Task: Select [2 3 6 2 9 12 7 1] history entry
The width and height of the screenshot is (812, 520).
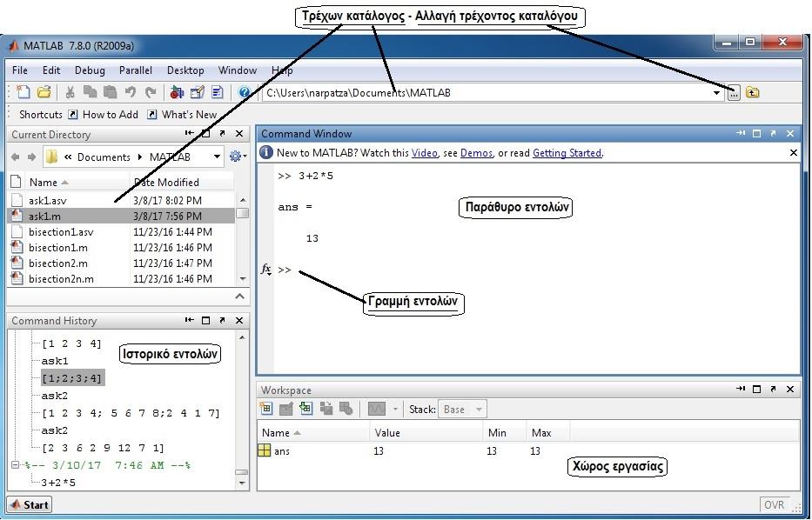Action: click(x=103, y=448)
